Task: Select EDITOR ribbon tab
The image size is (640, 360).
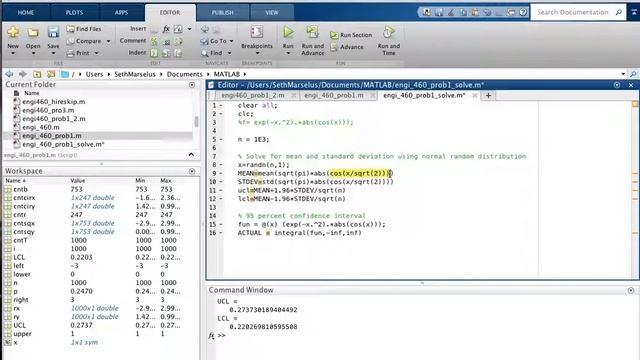Action: pos(170,13)
